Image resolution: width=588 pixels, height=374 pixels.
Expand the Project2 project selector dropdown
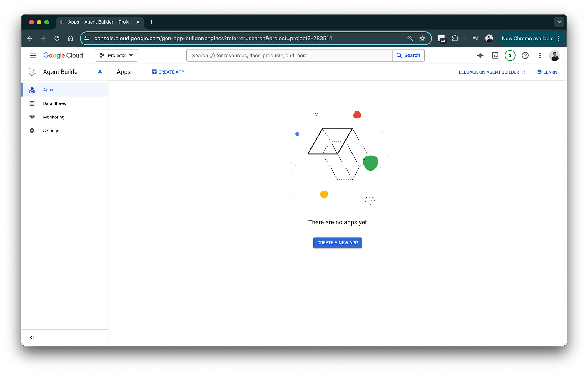click(x=116, y=55)
